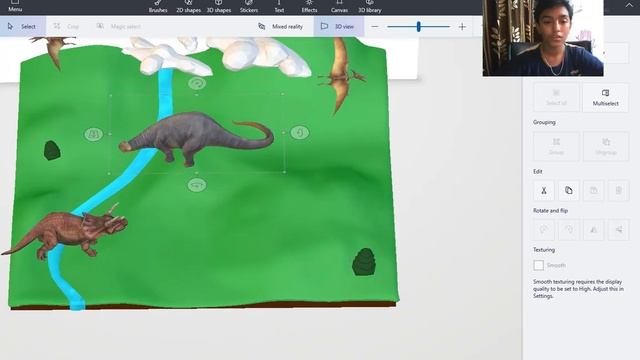
Task: Select the Text tool tab
Action: 279,7
